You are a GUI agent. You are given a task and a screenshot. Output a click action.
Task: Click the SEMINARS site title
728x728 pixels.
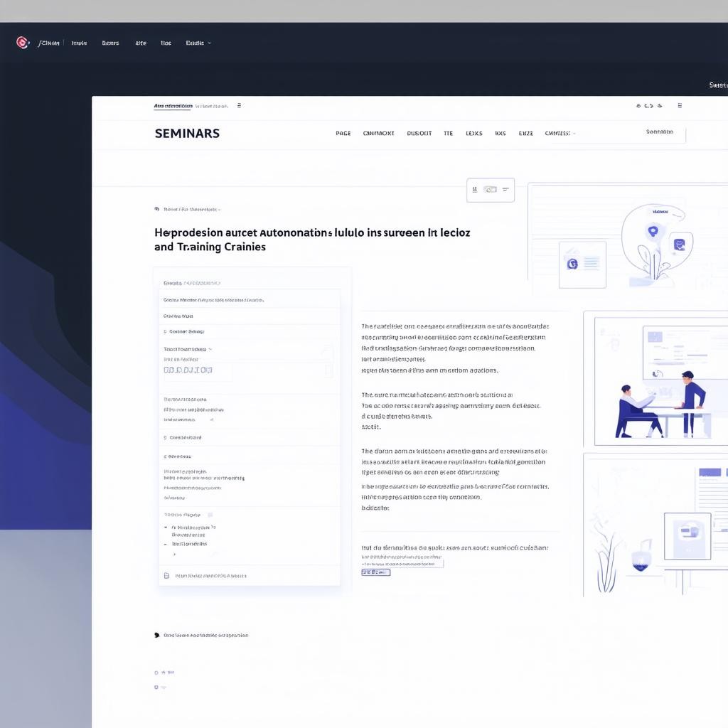(x=187, y=133)
